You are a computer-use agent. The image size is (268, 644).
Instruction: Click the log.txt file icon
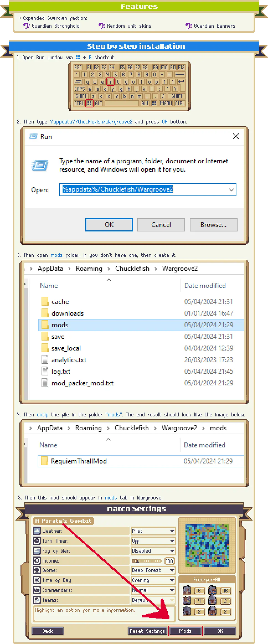click(x=45, y=371)
